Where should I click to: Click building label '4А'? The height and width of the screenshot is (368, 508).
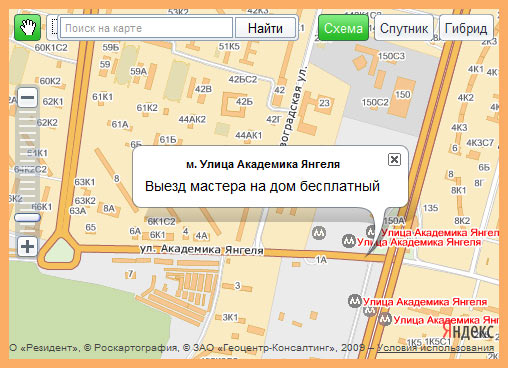201,236
